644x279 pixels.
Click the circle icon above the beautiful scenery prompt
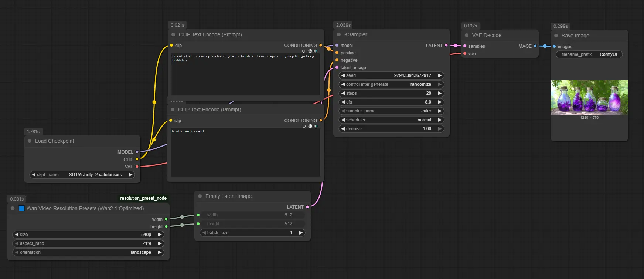[x=304, y=51]
